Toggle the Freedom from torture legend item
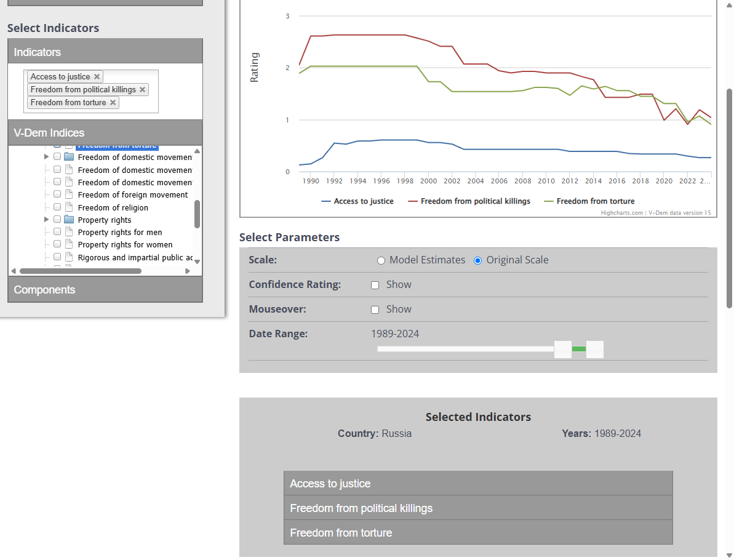 [x=589, y=201]
